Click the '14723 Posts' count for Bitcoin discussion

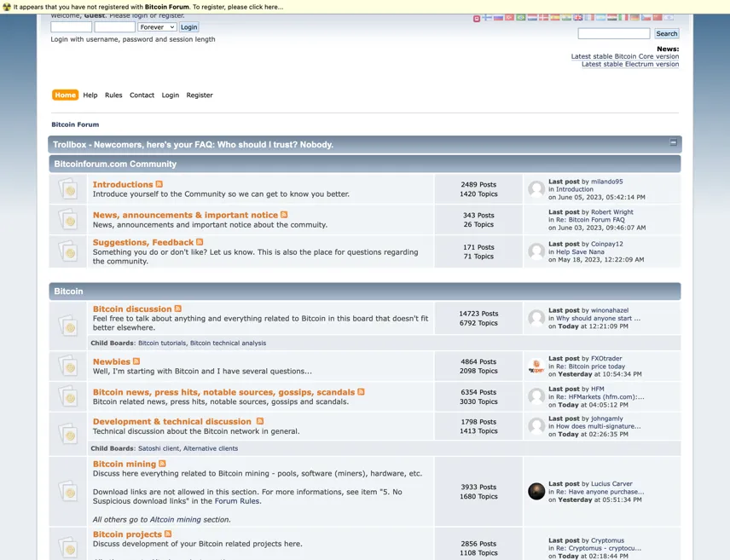[x=478, y=314]
